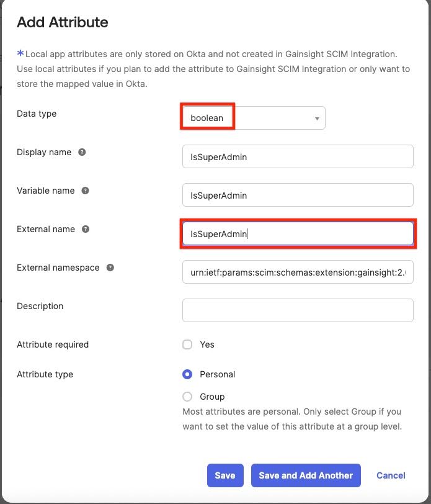Click the empty Description field
This screenshot has width=431, height=504.
298,310
